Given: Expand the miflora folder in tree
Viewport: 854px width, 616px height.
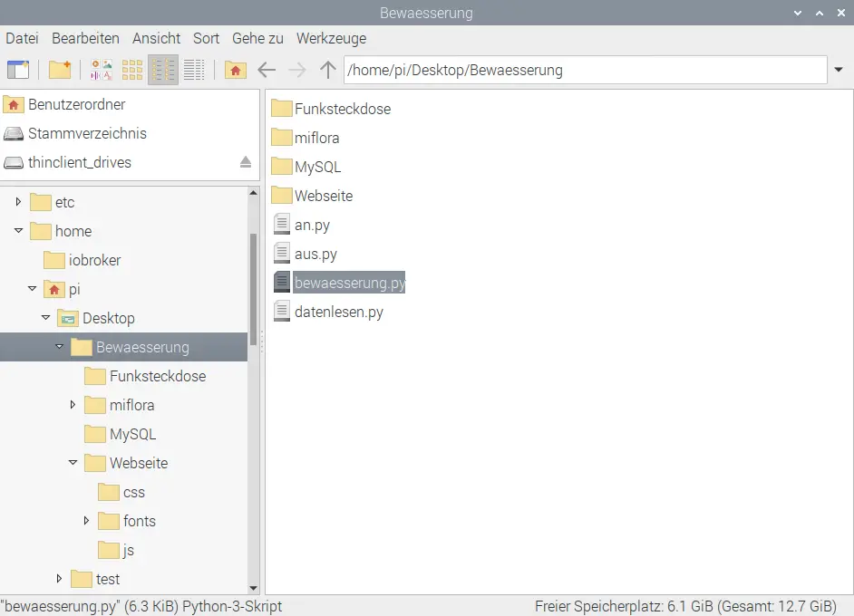Looking at the screenshot, I should click(73, 405).
